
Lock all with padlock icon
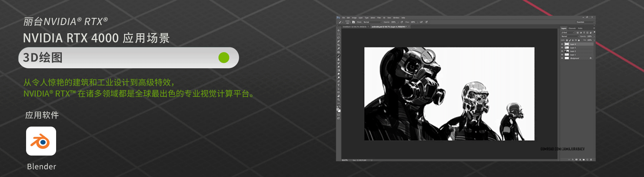[x=579, y=40]
